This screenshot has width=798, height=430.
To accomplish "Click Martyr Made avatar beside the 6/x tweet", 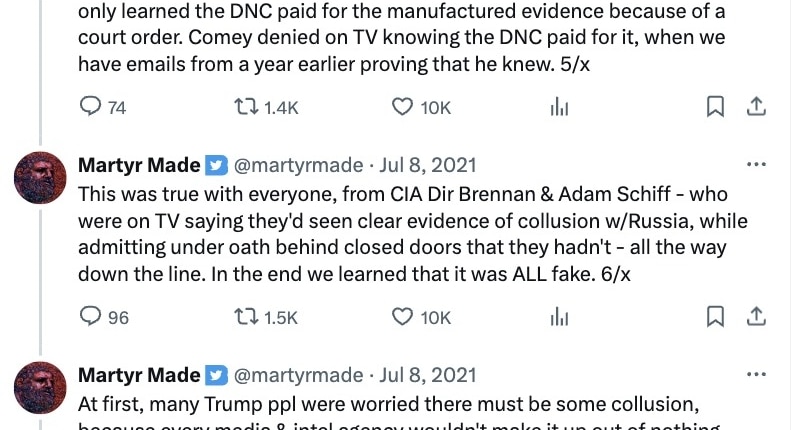I will 41,180.
